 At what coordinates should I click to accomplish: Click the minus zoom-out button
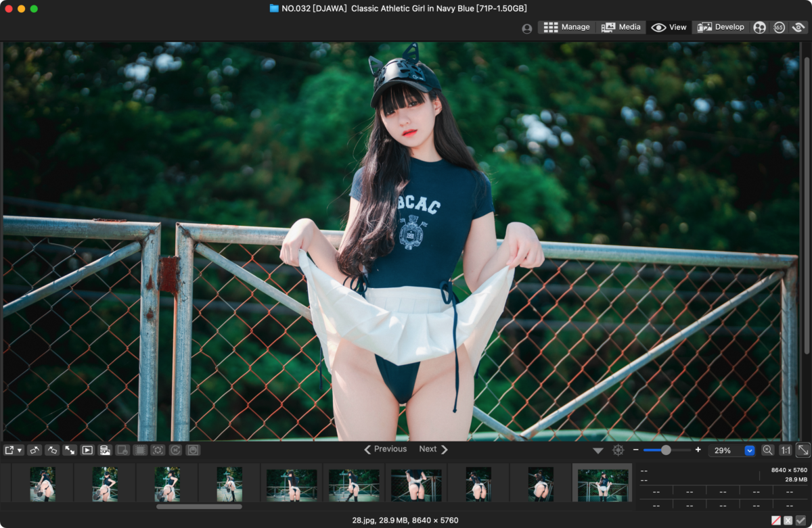(636, 450)
